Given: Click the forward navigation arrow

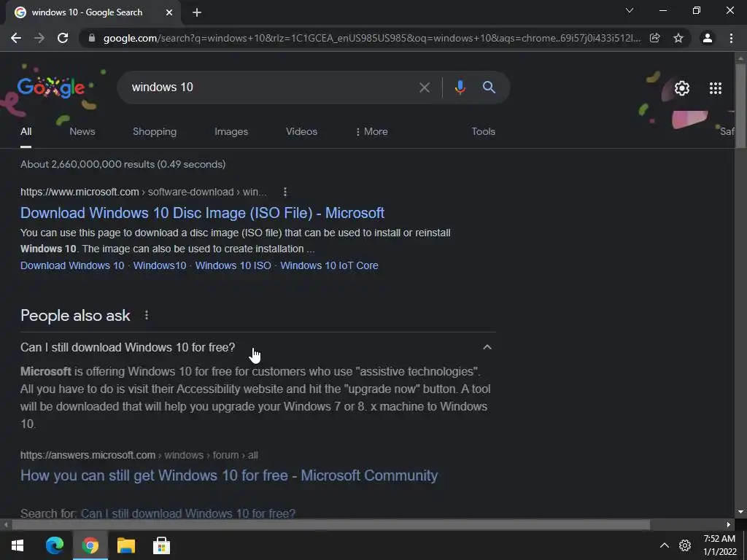Looking at the screenshot, I should (x=39, y=38).
